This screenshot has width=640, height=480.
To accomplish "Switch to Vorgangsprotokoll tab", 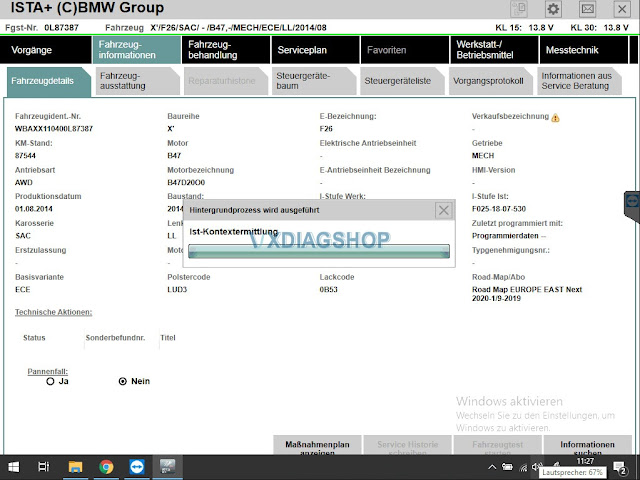I will (x=491, y=81).
